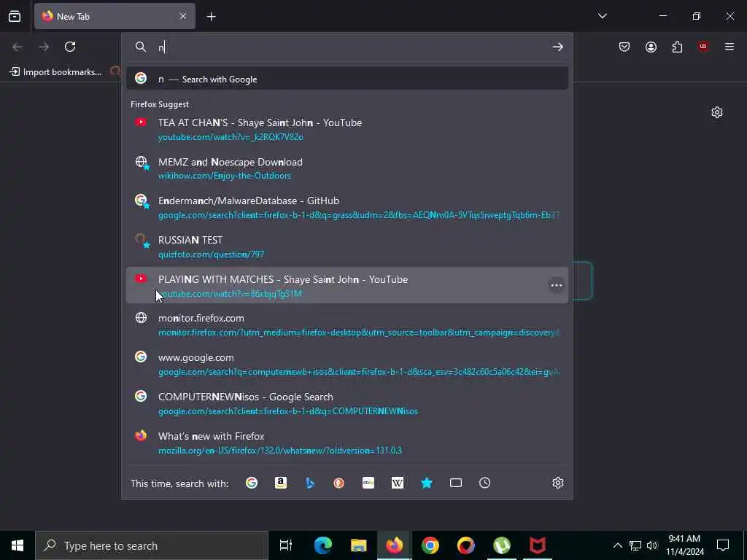Open Windows notification center icon
747x560 pixels.
click(x=723, y=545)
